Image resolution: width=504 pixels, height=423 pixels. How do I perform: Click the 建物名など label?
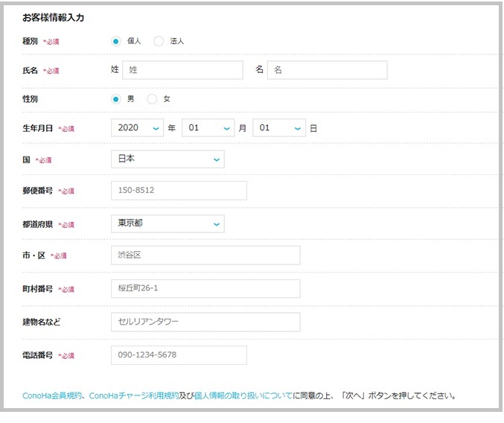tap(42, 322)
